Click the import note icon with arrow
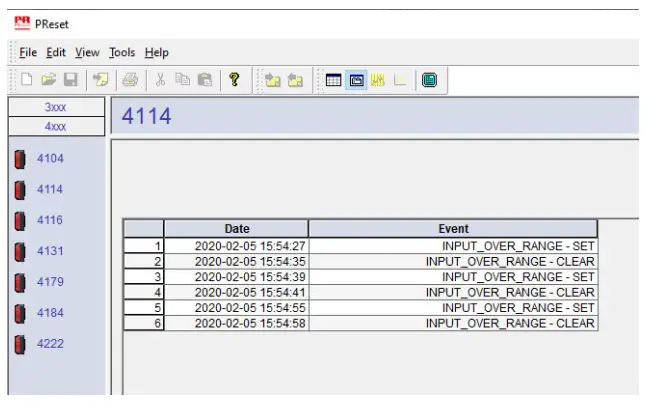 click(x=101, y=79)
